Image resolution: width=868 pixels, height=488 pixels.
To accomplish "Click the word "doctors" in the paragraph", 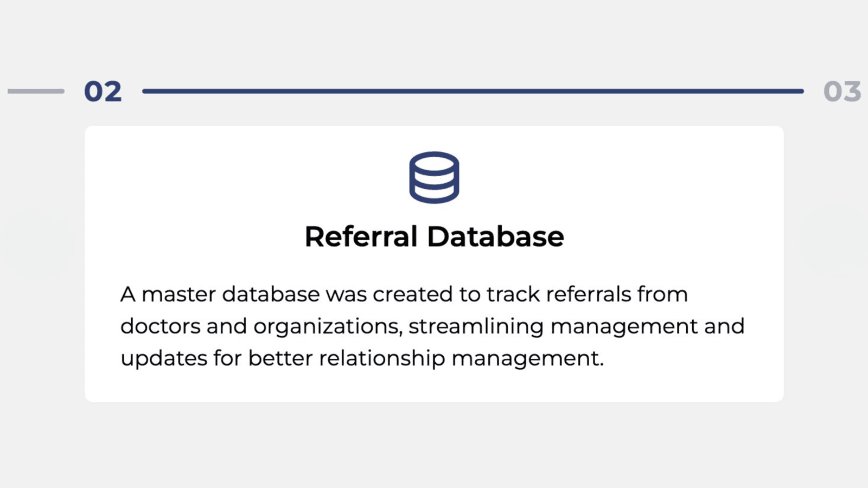I will [160, 326].
